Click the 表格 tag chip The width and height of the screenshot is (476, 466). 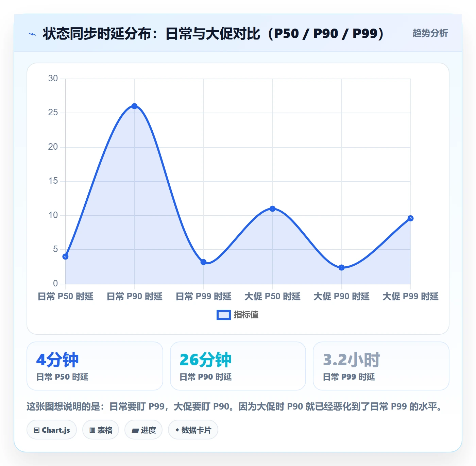pos(101,430)
